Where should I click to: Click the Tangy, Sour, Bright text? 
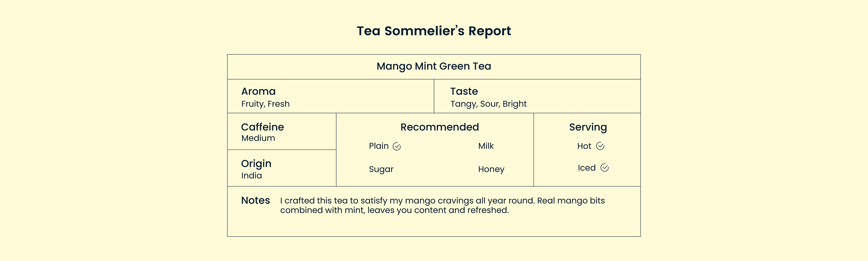488,104
